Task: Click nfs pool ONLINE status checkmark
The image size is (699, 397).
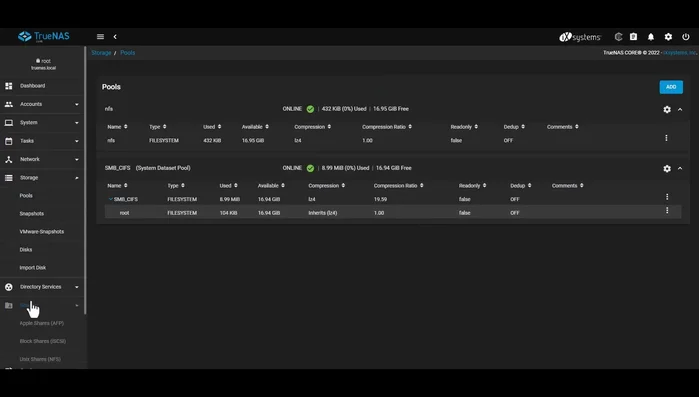Action: (x=310, y=109)
